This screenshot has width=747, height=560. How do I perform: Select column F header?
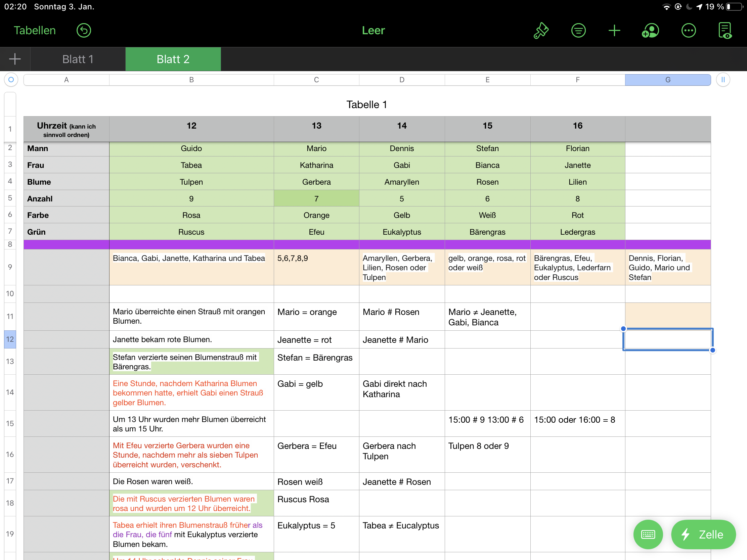(577, 80)
